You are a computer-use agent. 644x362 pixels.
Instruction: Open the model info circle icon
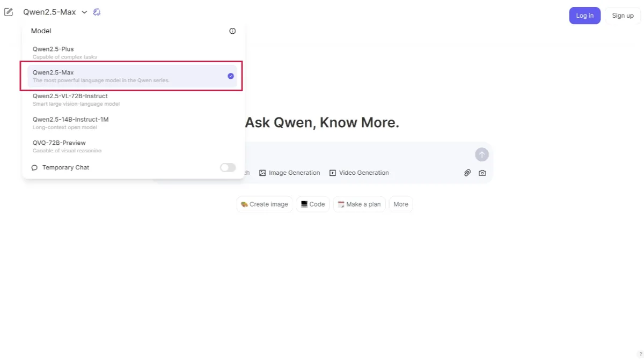pyautogui.click(x=232, y=31)
